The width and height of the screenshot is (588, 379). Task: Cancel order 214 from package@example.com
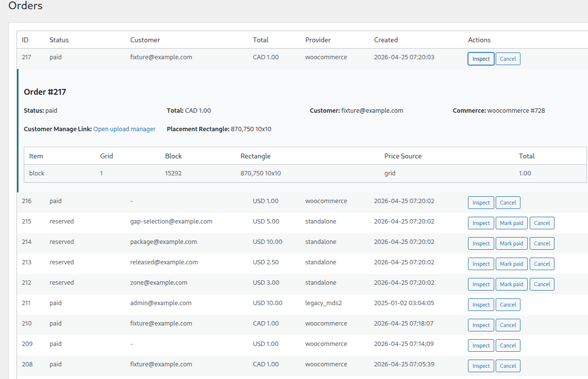coord(542,243)
